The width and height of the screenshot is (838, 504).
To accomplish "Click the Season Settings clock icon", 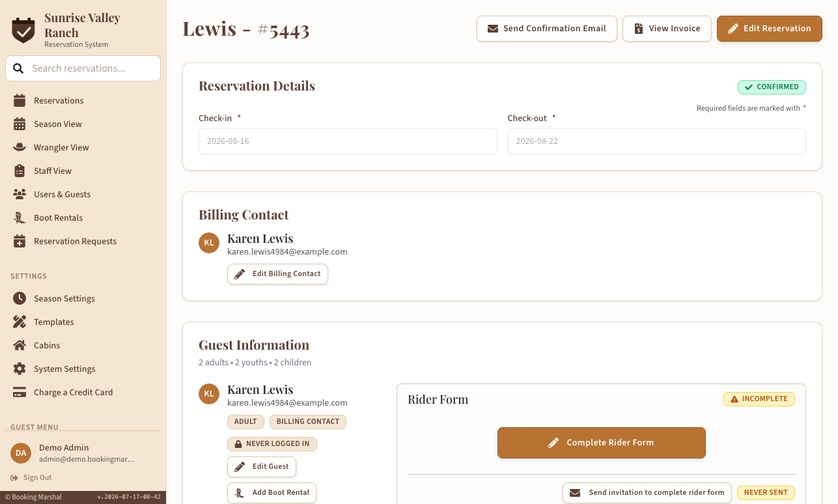I will click(x=20, y=298).
